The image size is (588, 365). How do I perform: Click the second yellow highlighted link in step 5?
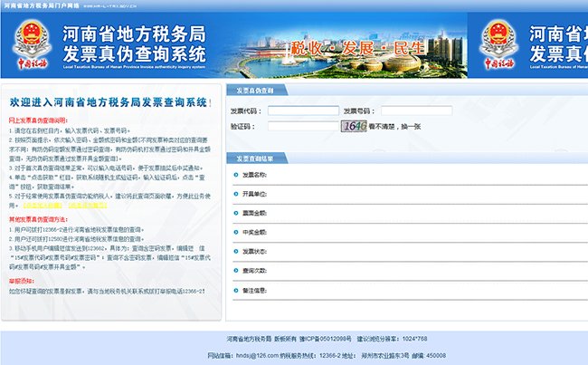click(88, 206)
